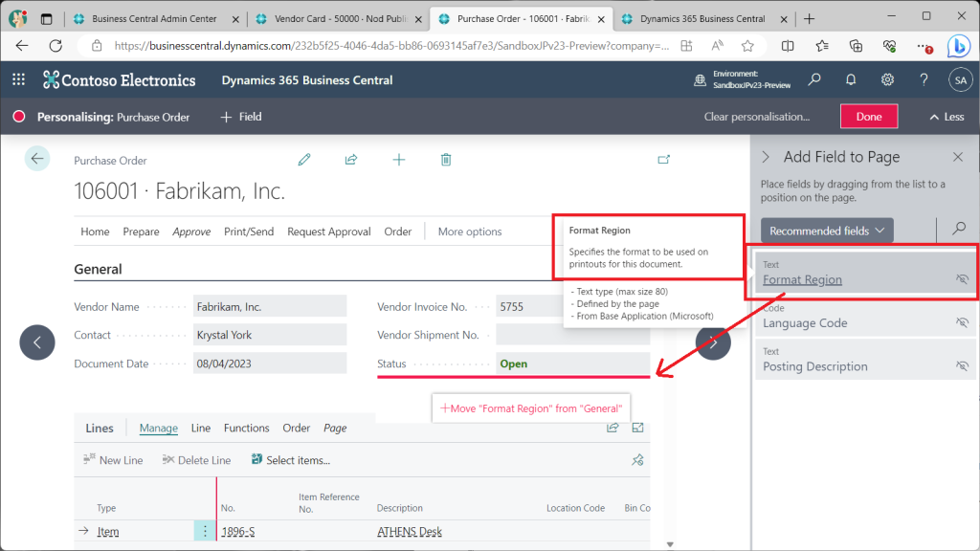Switch to Vendor Card browser tab
Screen dimensions: 980x551
pos(340,19)
